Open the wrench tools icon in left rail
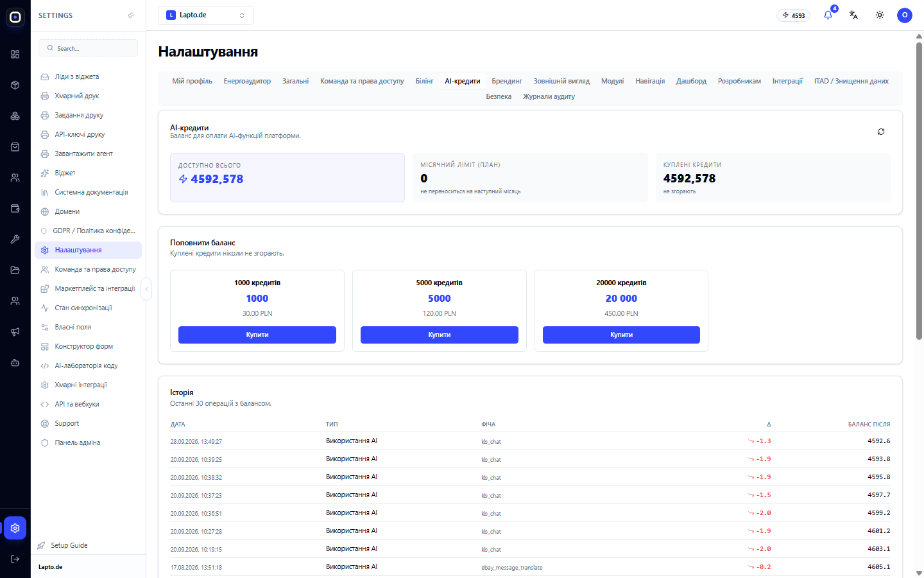Viewport: 924px width, 578px height. 15,240
